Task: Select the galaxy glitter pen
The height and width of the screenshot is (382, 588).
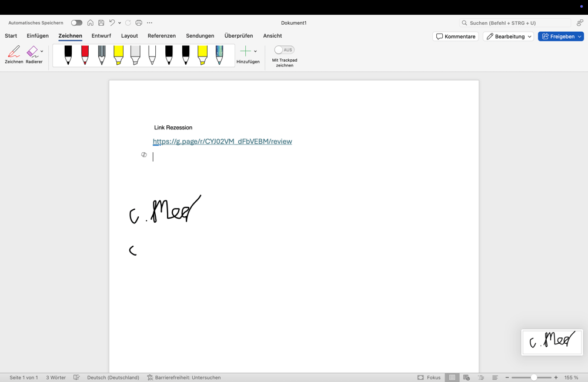Action: point(219,55)
